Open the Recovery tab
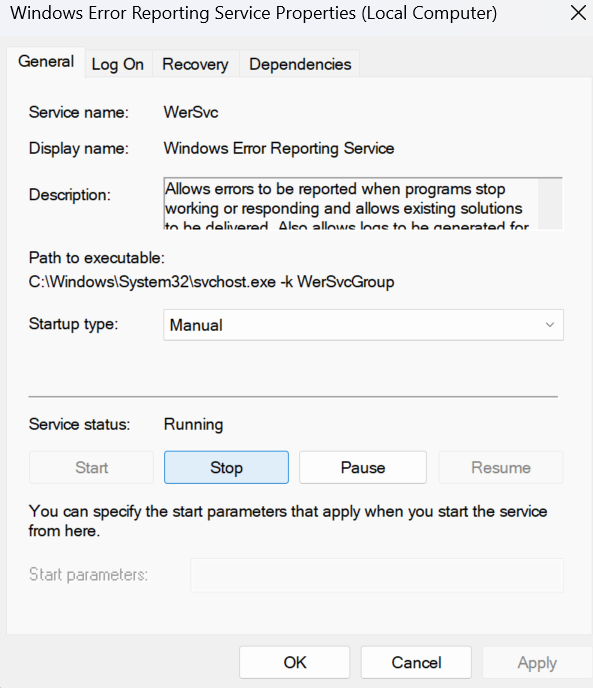Viewport: 593px width, 688px height. [195, 64]
